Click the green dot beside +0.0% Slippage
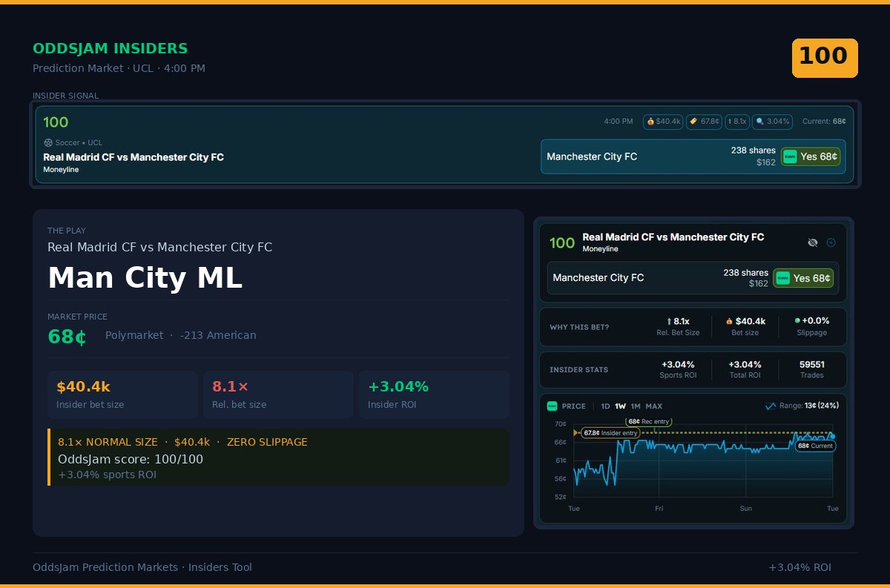The width and height of the screenshot is (890, 588). (x=797, y=321)
